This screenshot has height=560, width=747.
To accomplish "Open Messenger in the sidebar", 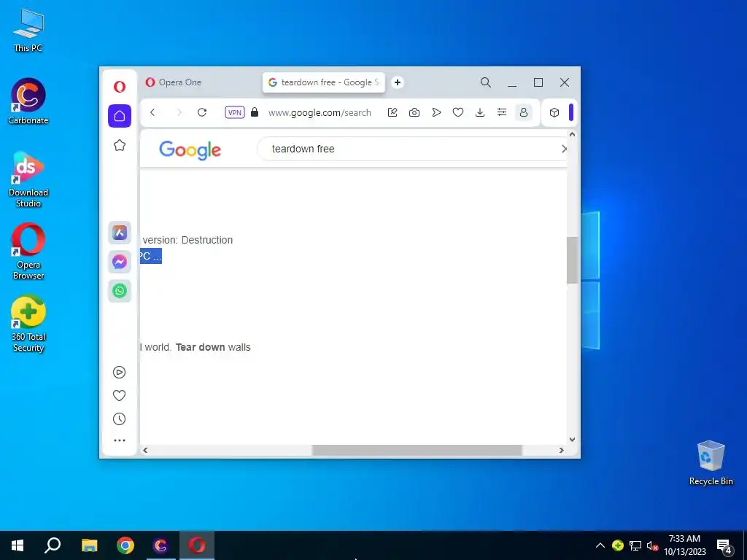I will tap(120, 262).
